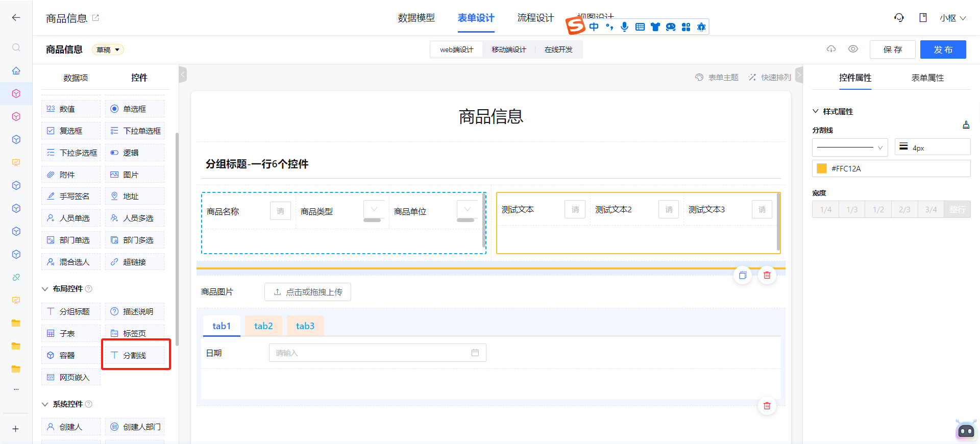
Task: Add the 数值 control
Action: coord(70,109)
